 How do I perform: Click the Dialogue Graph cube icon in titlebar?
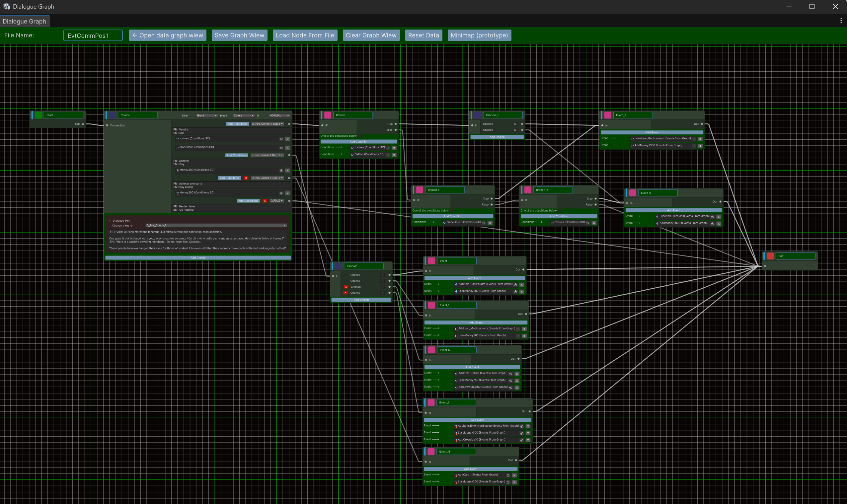click(x=6, y=6)
